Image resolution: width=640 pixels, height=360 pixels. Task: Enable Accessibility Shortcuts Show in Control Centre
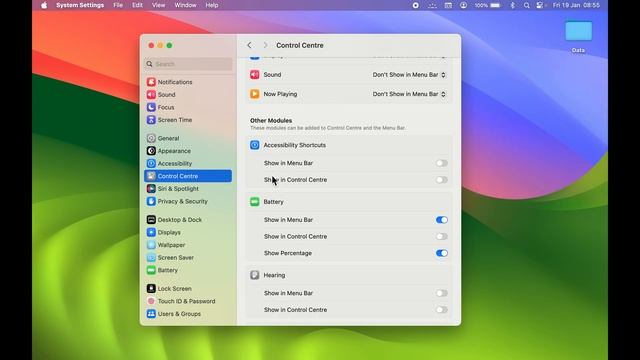point(441,180)
